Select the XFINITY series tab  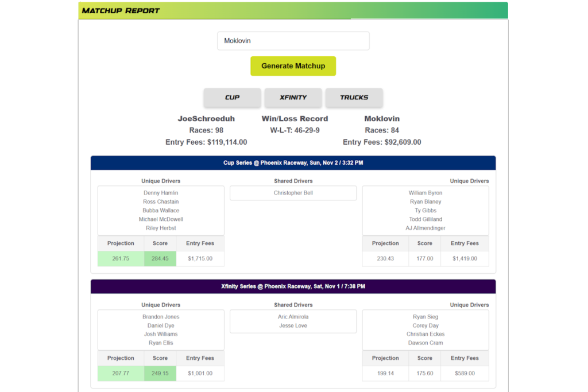click(293, 98)
